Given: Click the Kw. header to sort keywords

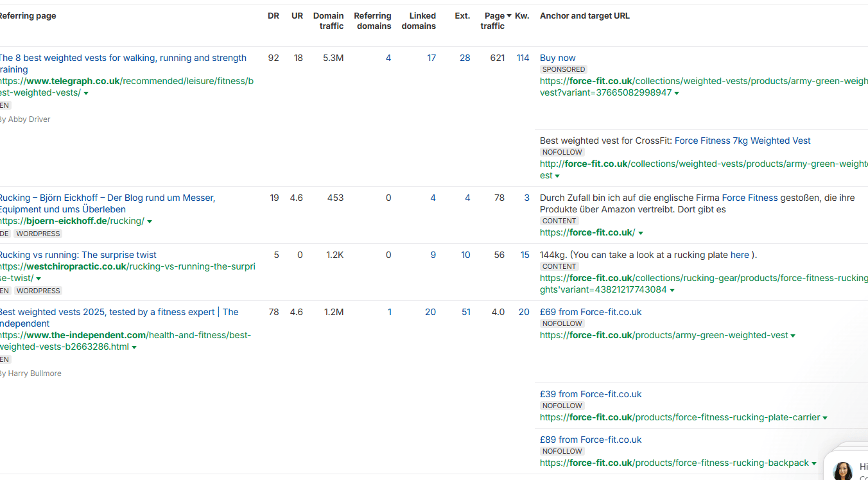Looking at the screenshot, I should point(522,16).
